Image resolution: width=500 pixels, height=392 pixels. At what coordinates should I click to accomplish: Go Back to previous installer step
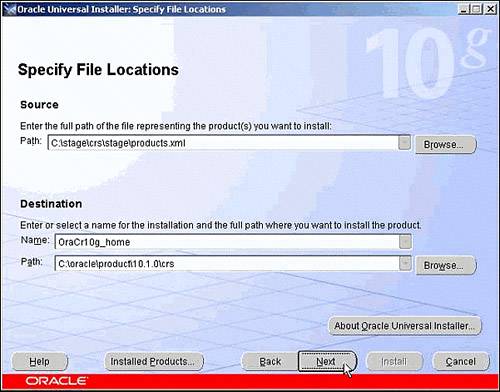(270, 361)
